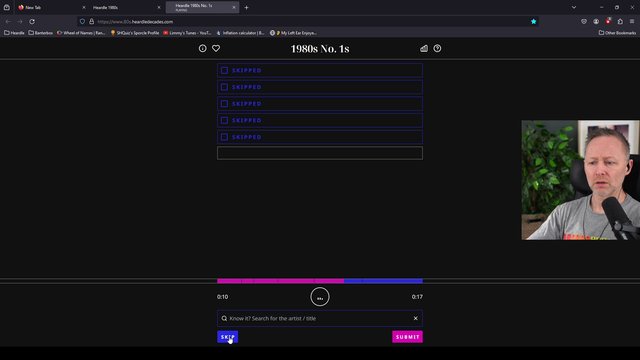Viewport: 640px width, 360px height.
Task: Click the 0:10 elapsed time label
Action: 222,297
